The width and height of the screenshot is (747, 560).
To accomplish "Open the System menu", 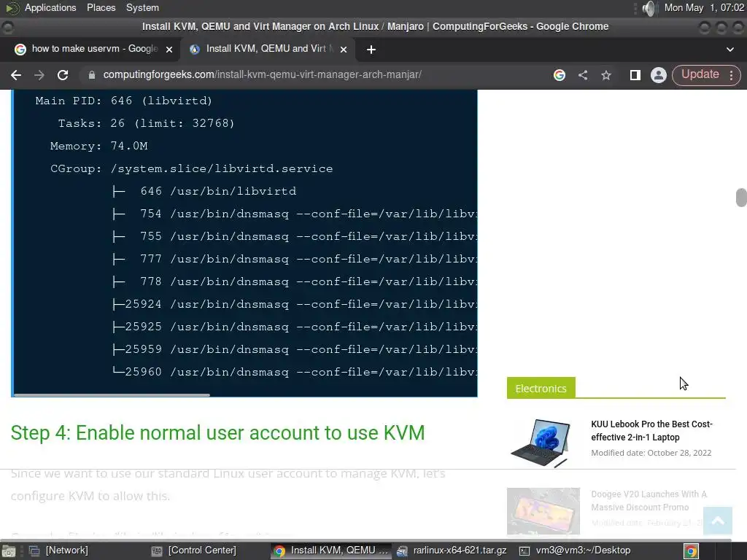I will tap(142, 7).
